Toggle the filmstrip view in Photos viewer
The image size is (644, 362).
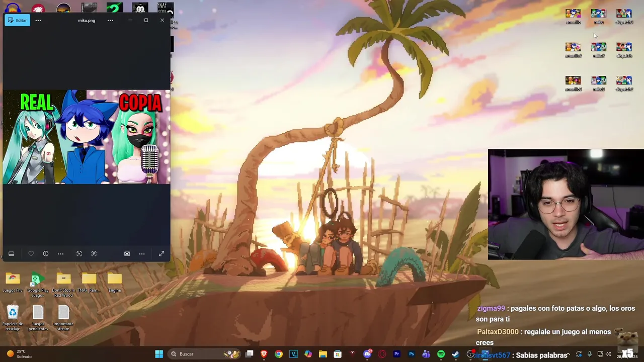point(11,254)
